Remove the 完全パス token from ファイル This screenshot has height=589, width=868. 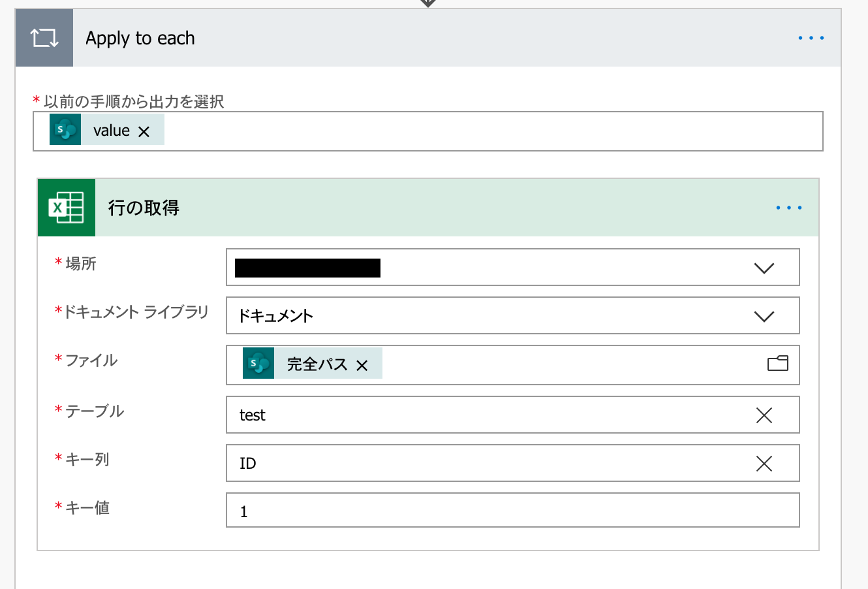[x=362, y=366]
